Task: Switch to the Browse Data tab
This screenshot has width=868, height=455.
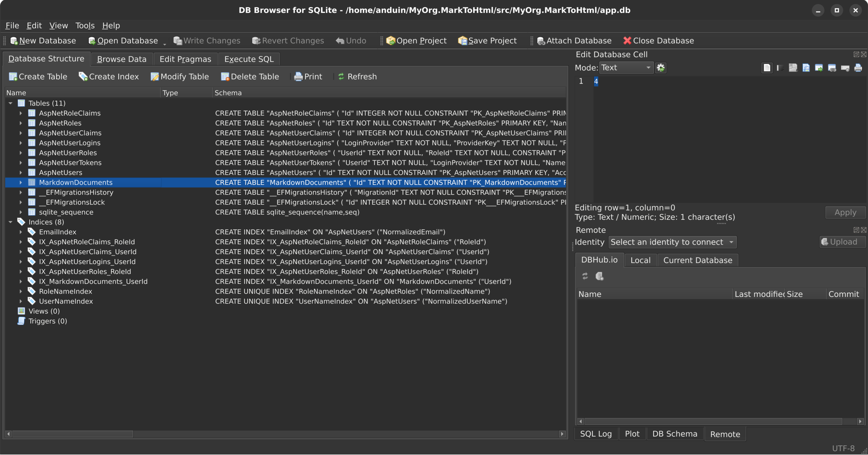Action: (x=122, y=59)
